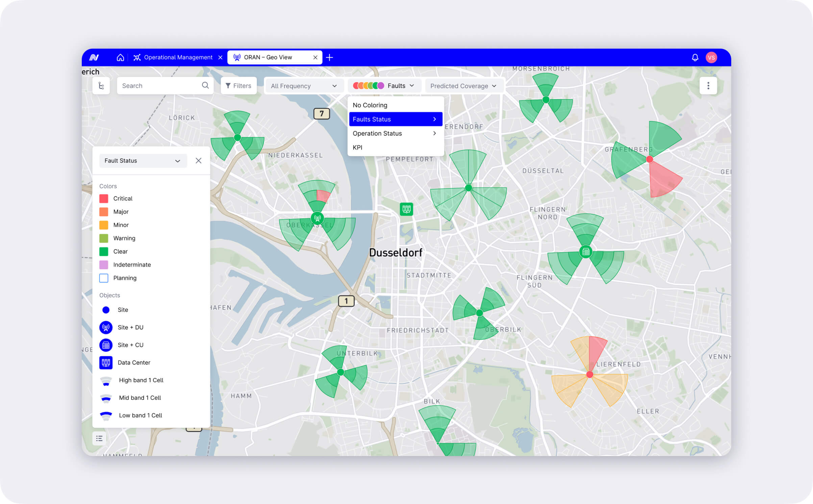
Task: Open the All Frequency dropdown
Action: (x=303, y=86)
